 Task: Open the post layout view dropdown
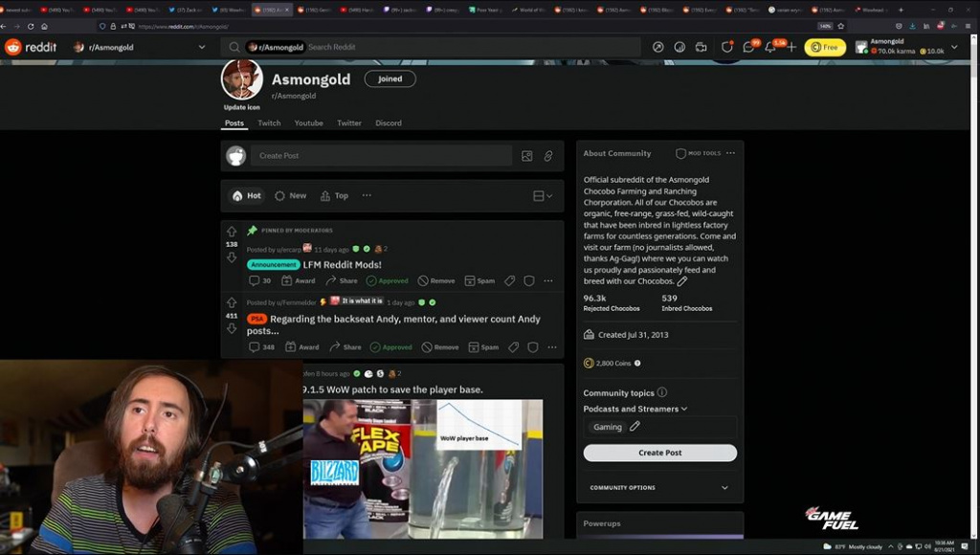[543, 195]
